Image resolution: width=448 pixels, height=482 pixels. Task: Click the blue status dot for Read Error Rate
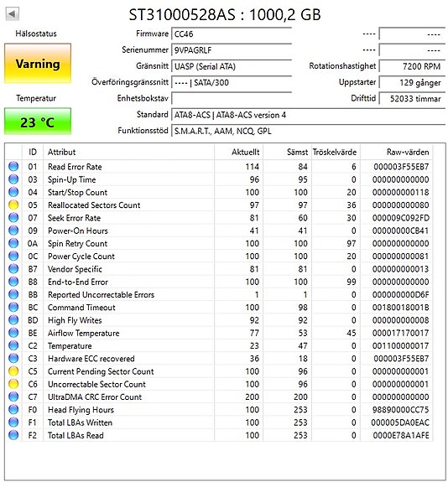(13, 166)
